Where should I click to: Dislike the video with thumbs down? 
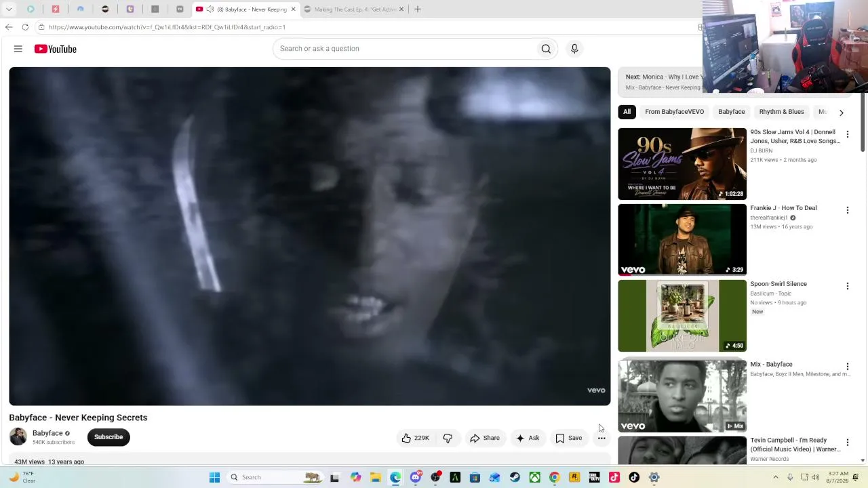448,438
